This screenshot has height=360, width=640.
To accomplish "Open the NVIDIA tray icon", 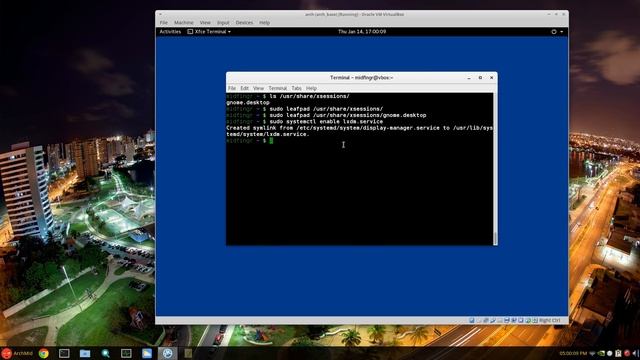I will pyautogui.click(x=601, y=353).
